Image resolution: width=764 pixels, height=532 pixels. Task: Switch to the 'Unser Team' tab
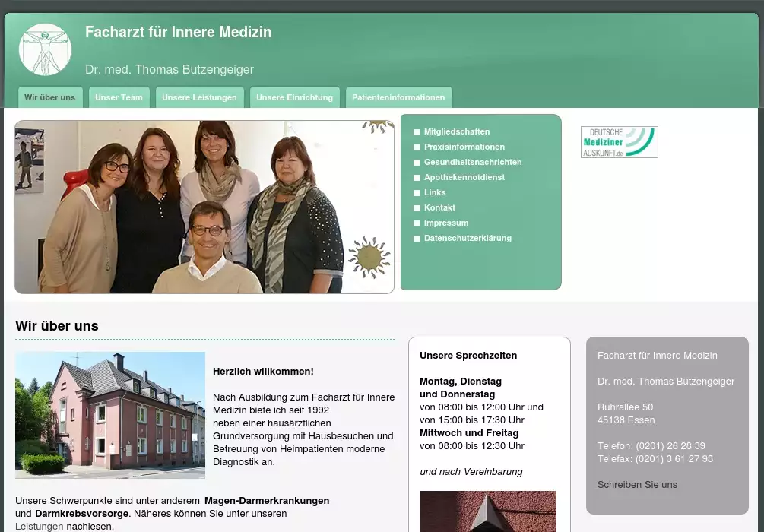[119, 97]
